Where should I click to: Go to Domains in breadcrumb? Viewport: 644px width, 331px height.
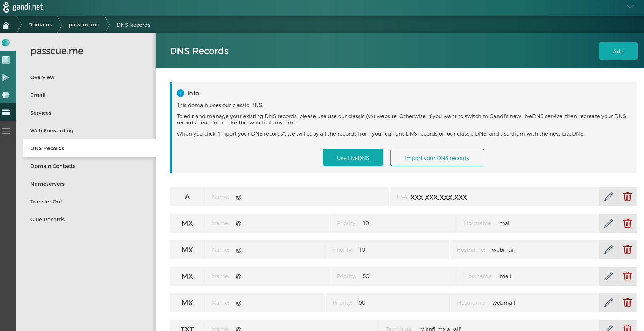tap(40, 25)
